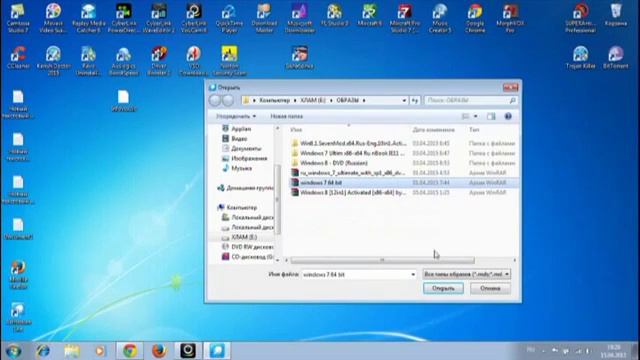Open the FL Studio desktop shortcut
This screenshot has height=360, width=640.
(334, 16)
